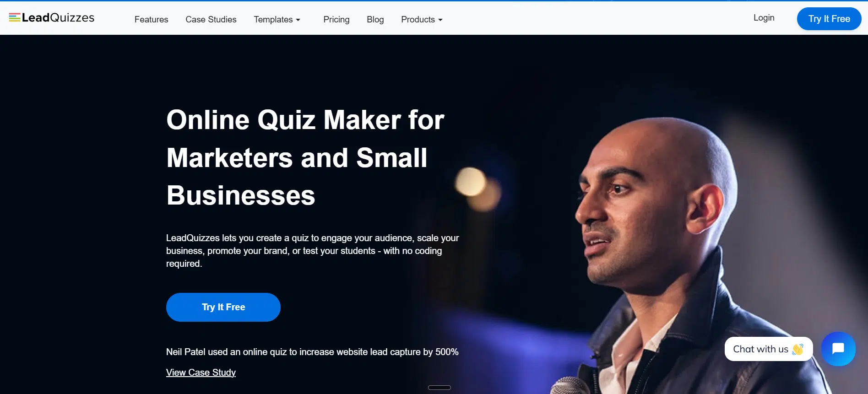
Task: Open Case Studies in navigation
Action: coord(211,20)
